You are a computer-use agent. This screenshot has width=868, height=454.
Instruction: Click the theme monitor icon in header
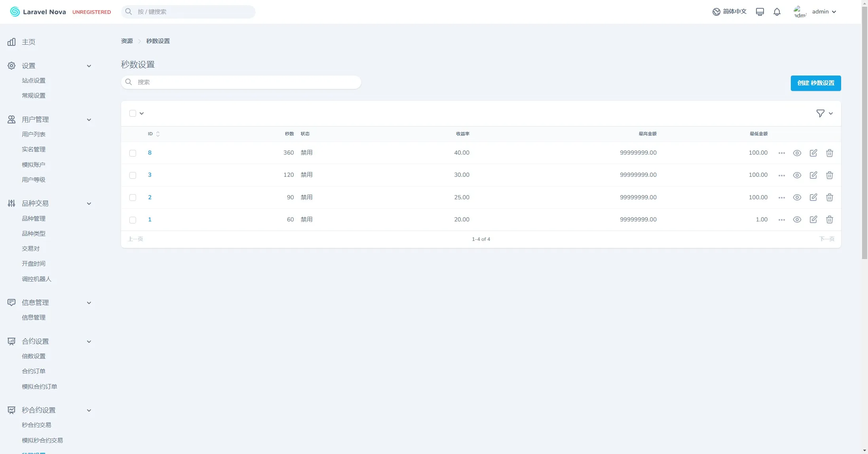760,12
